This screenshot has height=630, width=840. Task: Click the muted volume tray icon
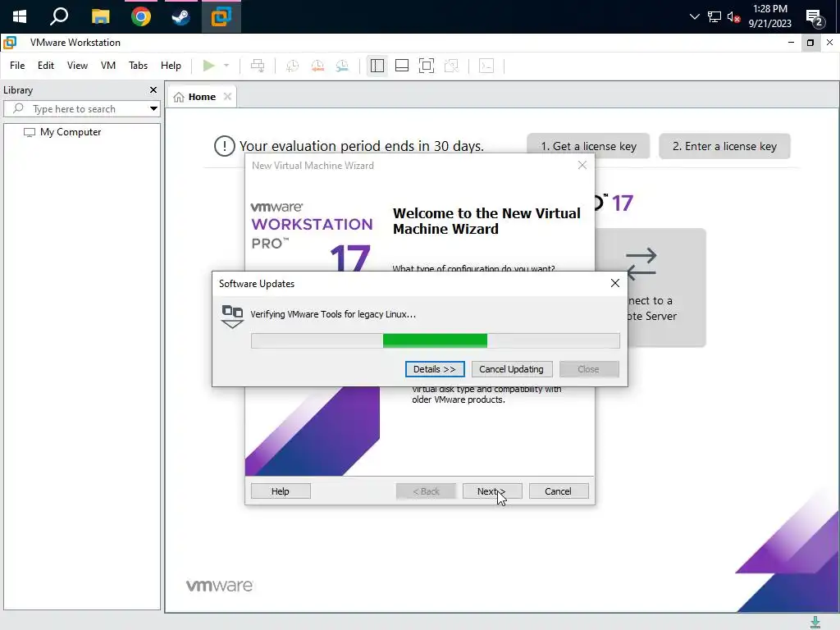click(733, 17)
